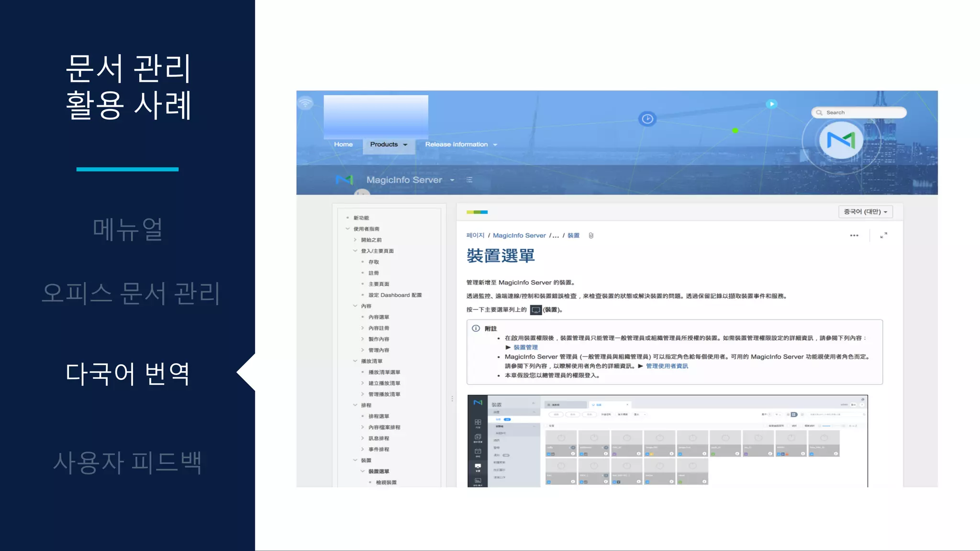
Task: Expand the 開始之前 tree item
Action: point(355,240)
